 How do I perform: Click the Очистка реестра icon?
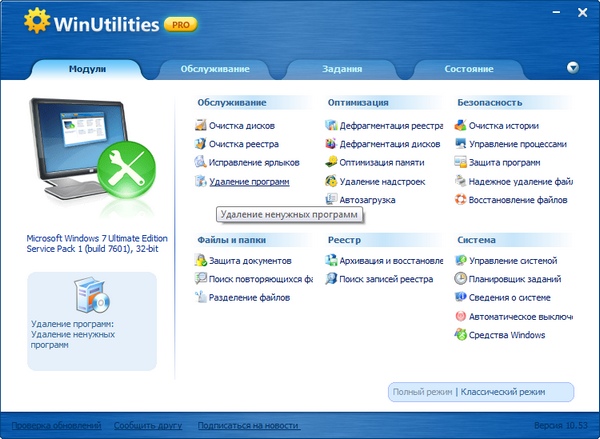[201, 144]
